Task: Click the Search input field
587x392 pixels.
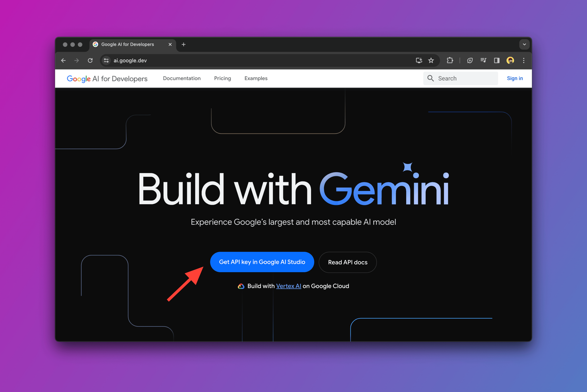Action: [460, 78]
